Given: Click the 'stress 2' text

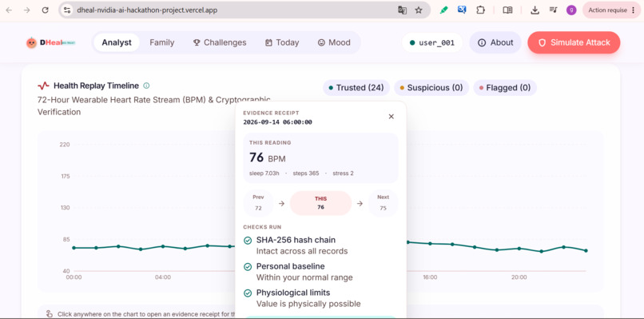Looking at the screenshot, I should click(x=343, y=173).
